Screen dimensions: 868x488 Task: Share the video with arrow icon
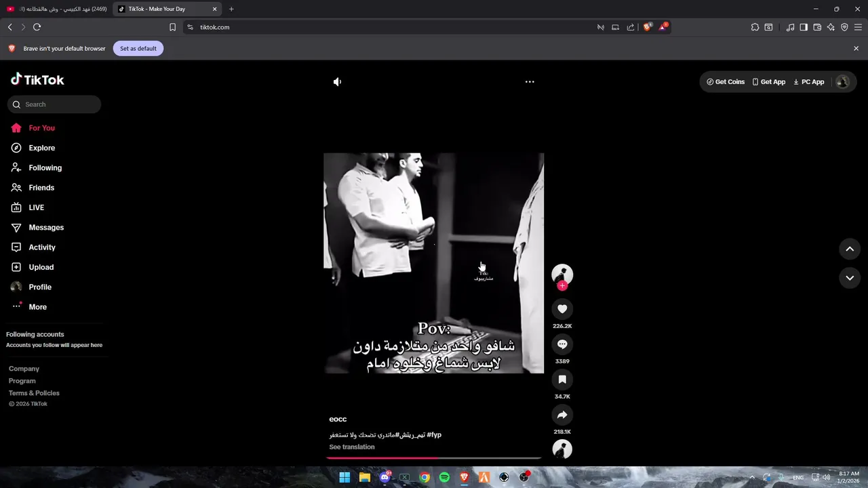[562, 415]
